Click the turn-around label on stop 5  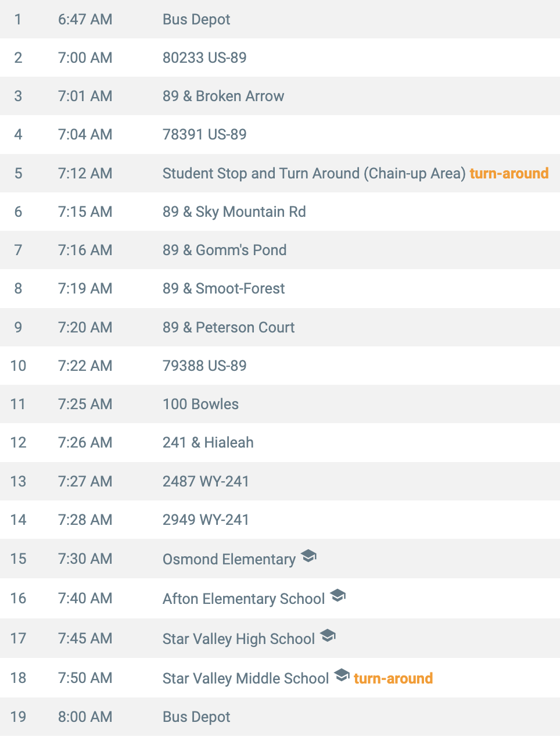(x=509, y=173)
